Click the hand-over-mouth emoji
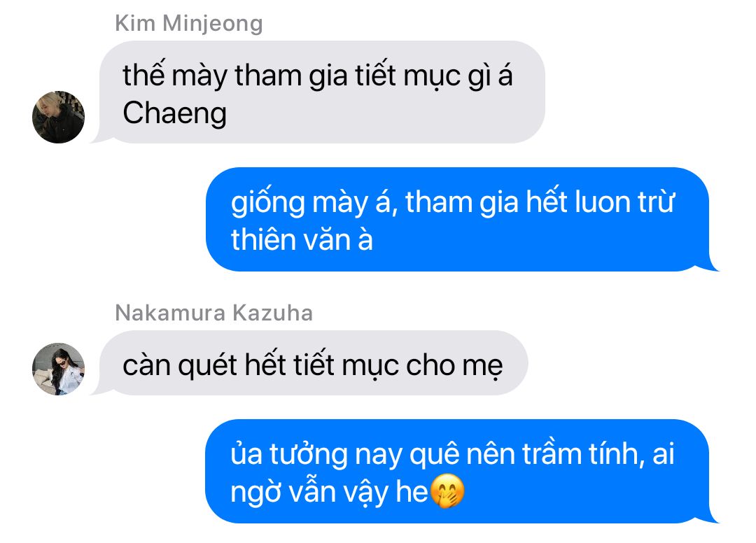The width and height of the screenshot is (756, 543). 447,491
